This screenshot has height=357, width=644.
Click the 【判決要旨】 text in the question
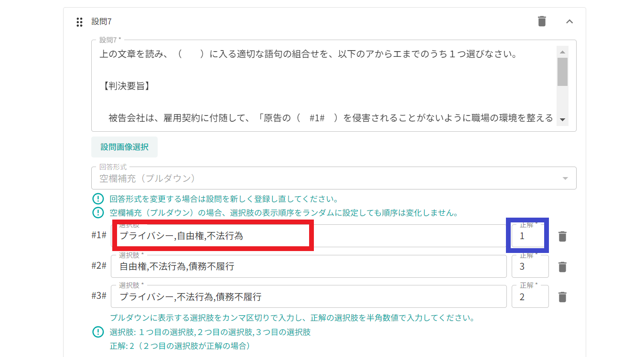tap(126, 86)
